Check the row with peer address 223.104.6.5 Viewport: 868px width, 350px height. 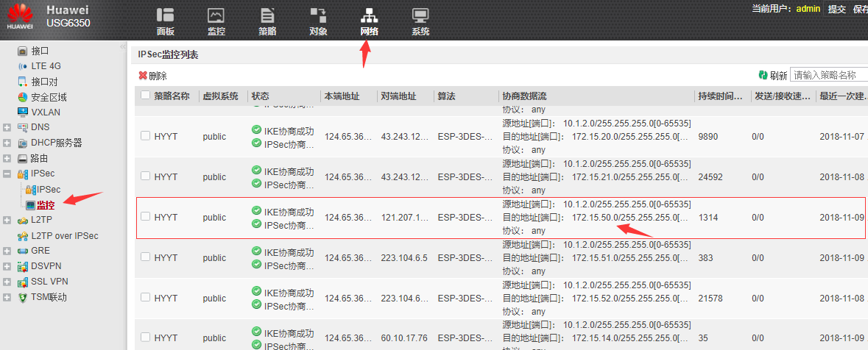click(146, 257)
